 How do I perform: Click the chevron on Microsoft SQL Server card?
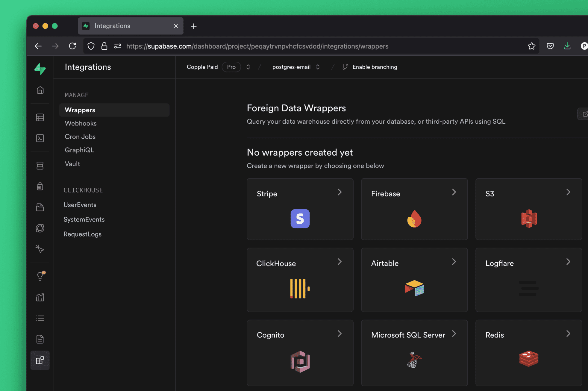click(x=454, y=334)
